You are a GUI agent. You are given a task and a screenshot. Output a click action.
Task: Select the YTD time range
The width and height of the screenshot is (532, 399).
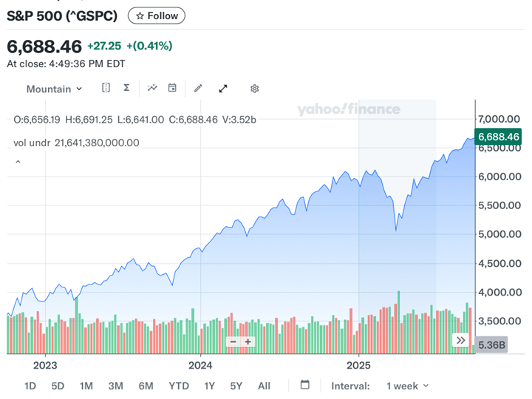click(179, 386)
